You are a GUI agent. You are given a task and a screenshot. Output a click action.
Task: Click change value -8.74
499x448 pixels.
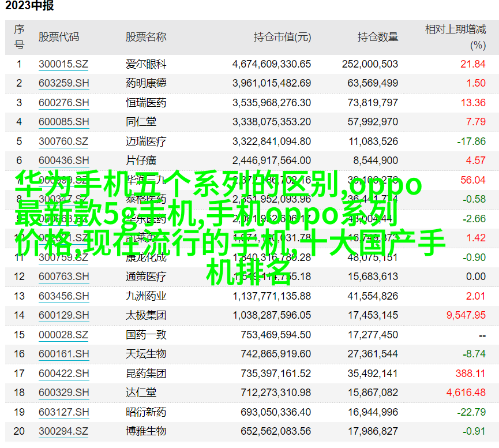tap(474, 354)
